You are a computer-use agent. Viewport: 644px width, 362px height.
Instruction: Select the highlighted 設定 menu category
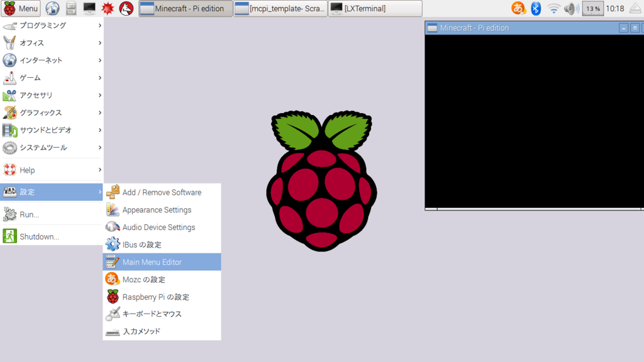tap(52, 192)
